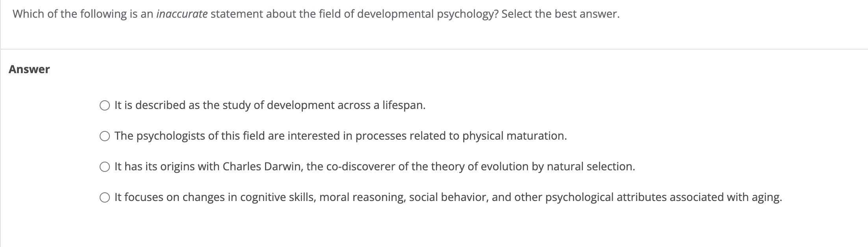The width and height of the screenshot is (868, 247).
Task: Select the physical maturation answer option
Action: tap(105, 136)
